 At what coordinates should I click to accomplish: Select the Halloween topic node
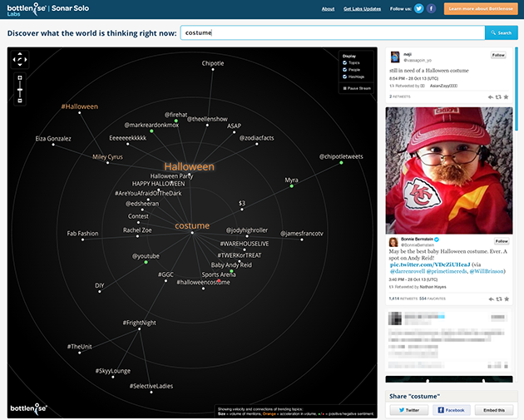(x=189, y=166)
